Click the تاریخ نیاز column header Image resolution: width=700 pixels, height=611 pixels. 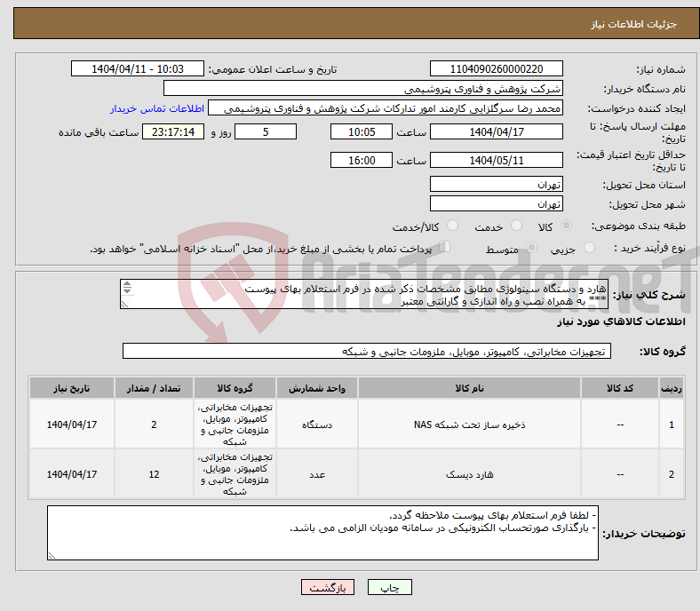coord(72,388)
